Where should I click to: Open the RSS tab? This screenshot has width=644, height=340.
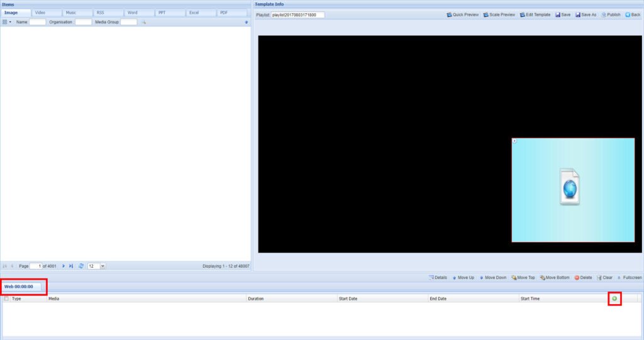click(101, 13)
